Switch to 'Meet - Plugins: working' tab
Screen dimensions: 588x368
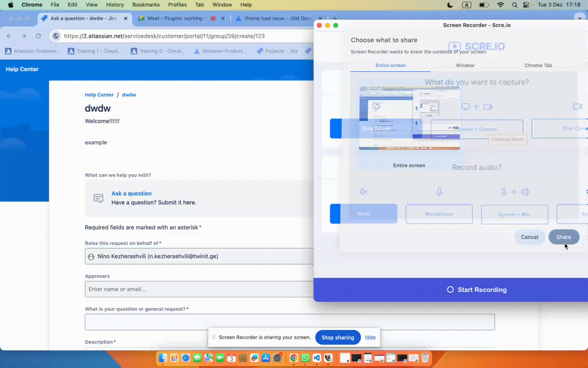(181, 18)
